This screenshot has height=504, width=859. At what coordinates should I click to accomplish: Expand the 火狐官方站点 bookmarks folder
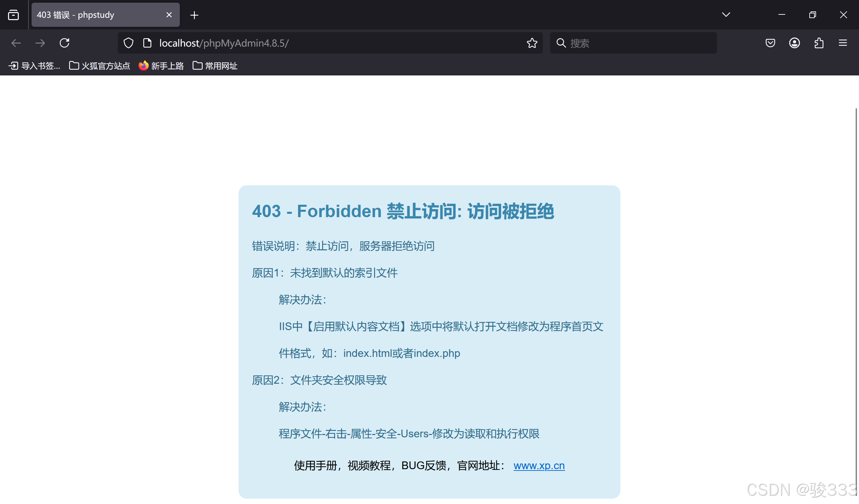click(x=99, y=65)
